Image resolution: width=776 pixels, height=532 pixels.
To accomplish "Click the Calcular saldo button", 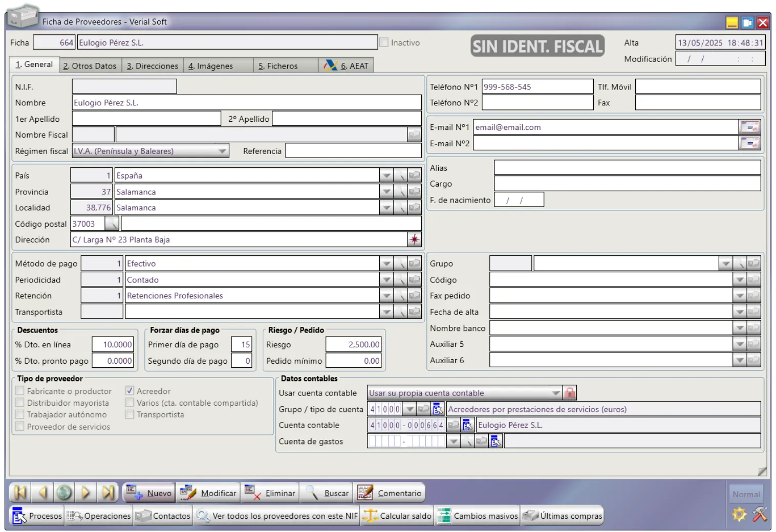I will pyautogui.click(x=398, y=516).
